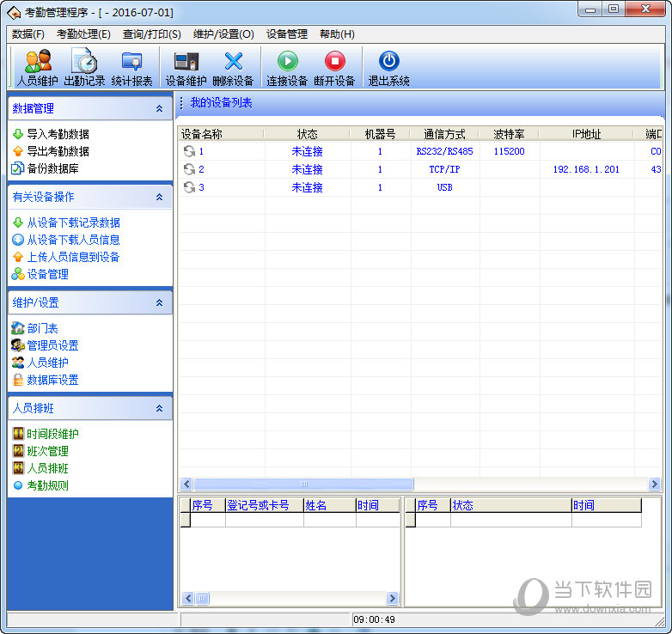The image size is (672, 634).
Task: Open the 考勤处理(E) menu
Action: tap(83, 34)
